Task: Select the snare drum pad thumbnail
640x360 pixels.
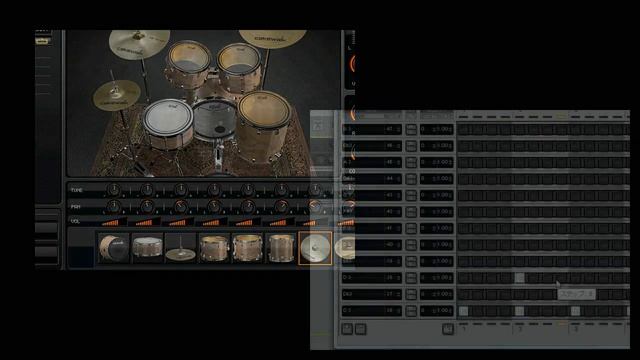Action: (147, 248)
